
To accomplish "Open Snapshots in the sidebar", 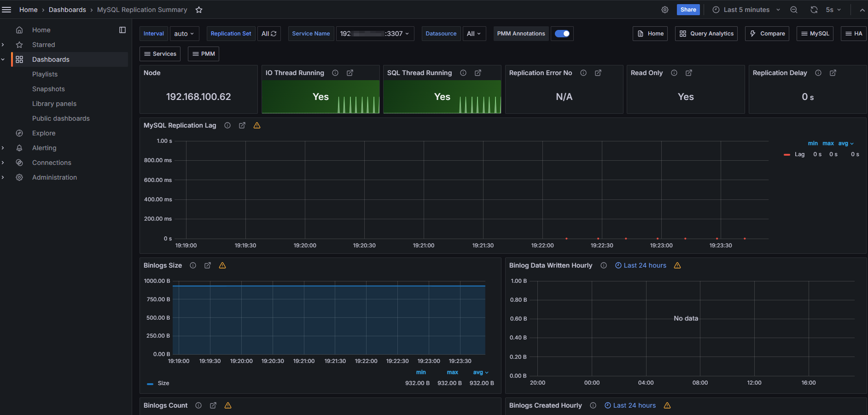I will pos(48,89).
